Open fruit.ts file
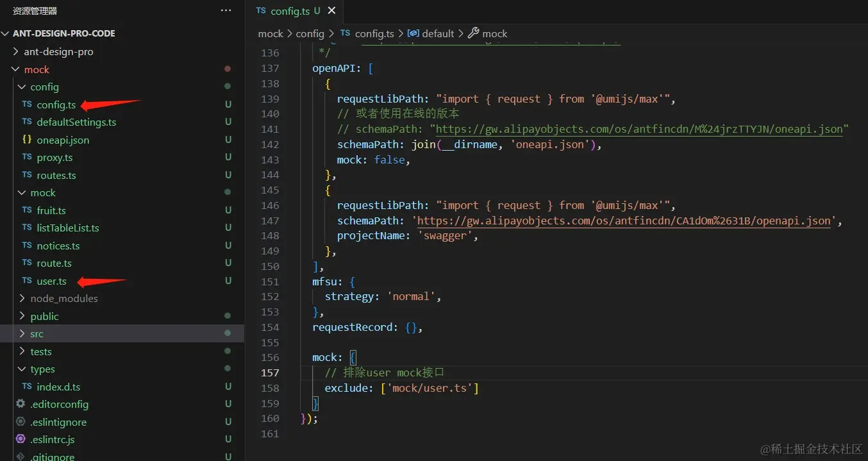 coord(51,210)
